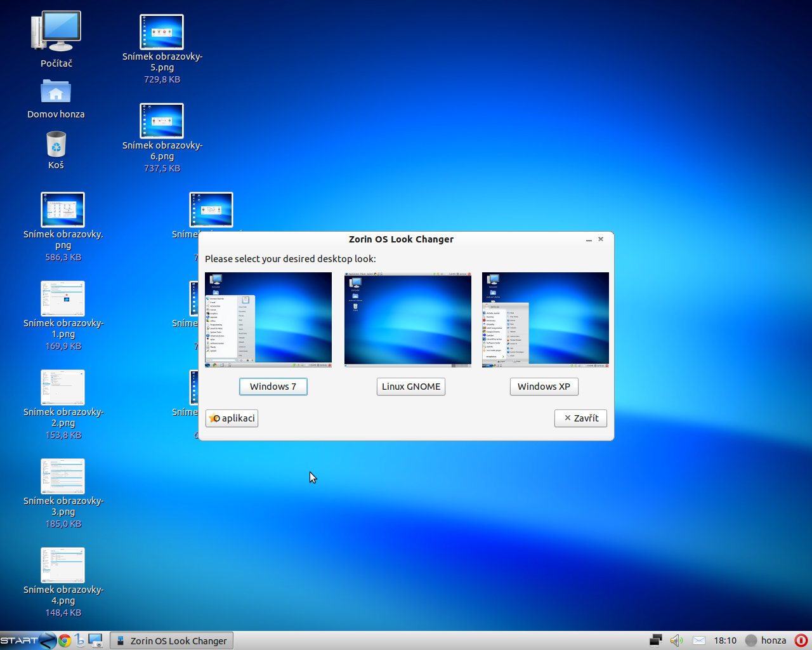
Task: Click the 18:10 clock in the tray
Action: [x=725, y=640]
